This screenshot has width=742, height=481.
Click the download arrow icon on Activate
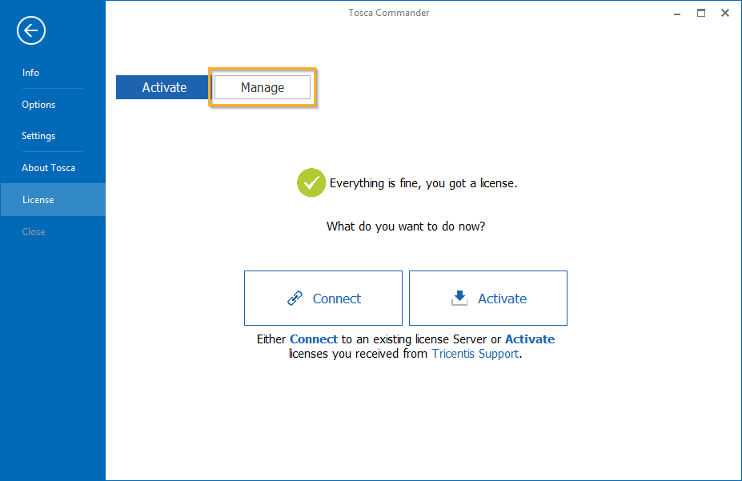(x=459, y=298)
